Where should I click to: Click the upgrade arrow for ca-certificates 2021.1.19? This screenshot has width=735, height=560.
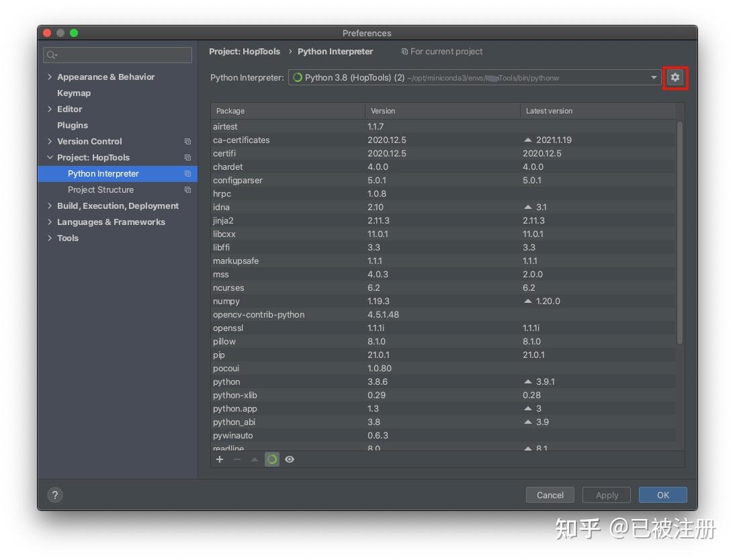pos(528,140)
